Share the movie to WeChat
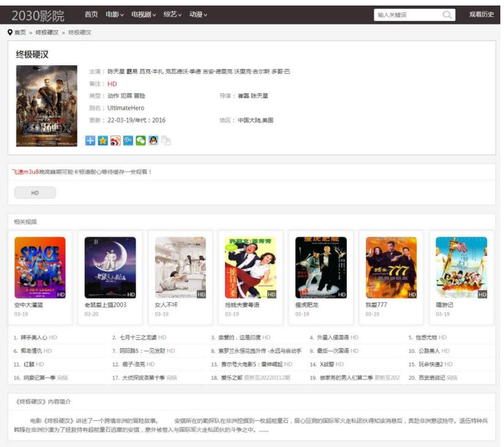Screen dimensions: 504x447 (x=141, y=141)
